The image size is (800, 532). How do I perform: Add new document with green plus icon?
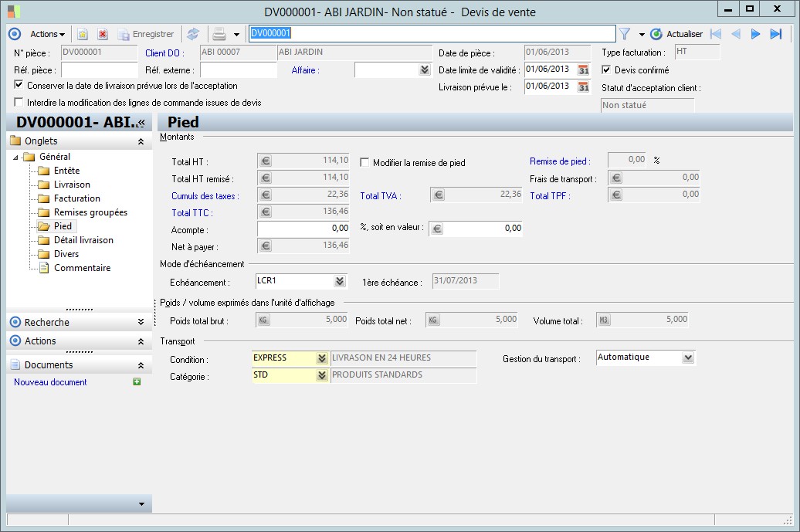137,381
